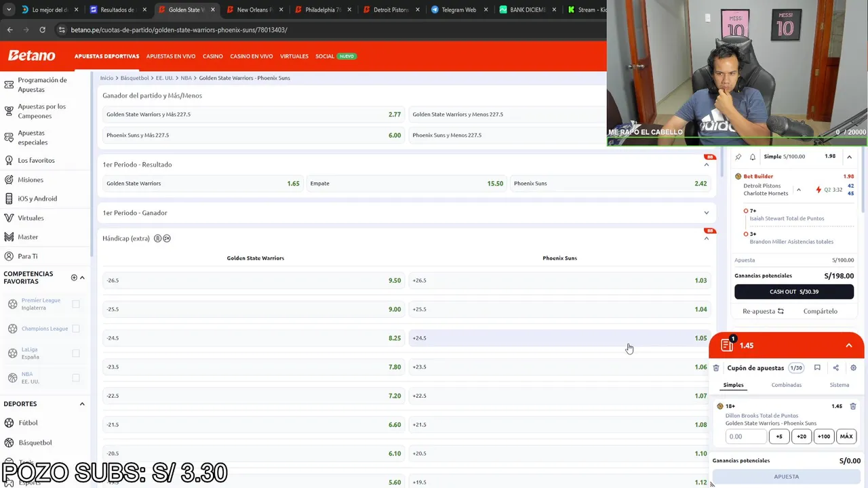Collapse COMPETENCIAS FAVORITAS section

coord(82,277)
